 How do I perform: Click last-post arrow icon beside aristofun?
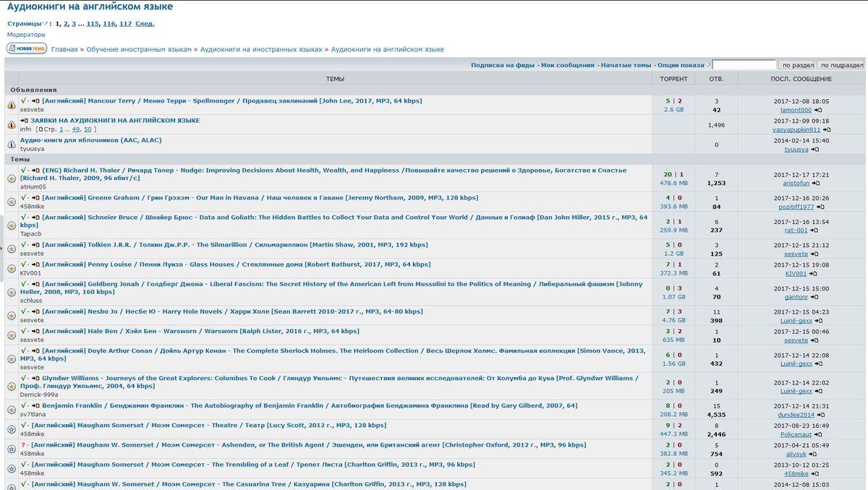point(816,184)
